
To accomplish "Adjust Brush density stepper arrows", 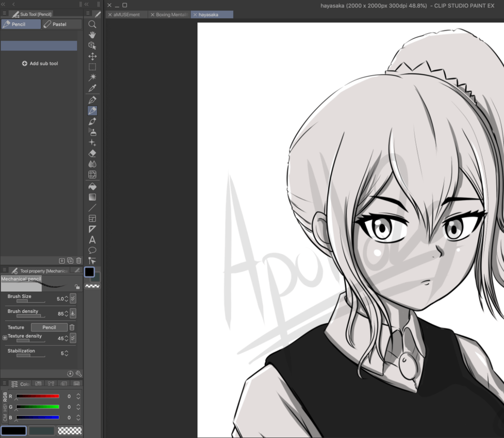I will pos(66,314).
